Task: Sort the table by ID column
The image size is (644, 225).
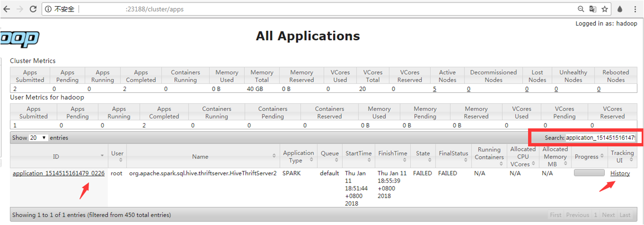Action: point(56,156)
